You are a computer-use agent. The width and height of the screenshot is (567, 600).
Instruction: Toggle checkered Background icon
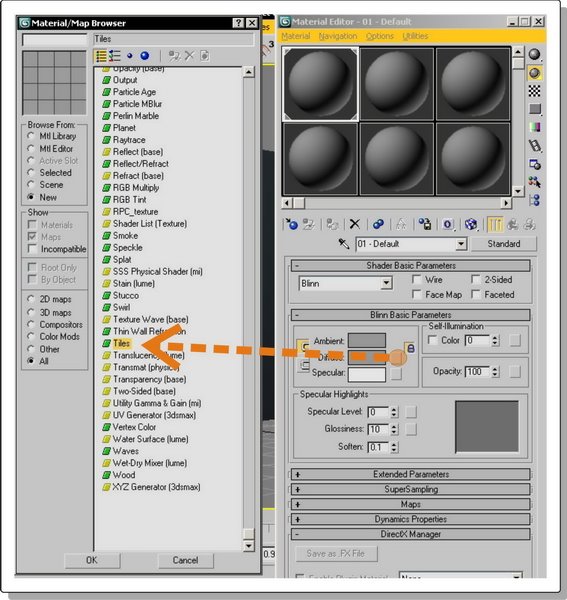point(534,91)
